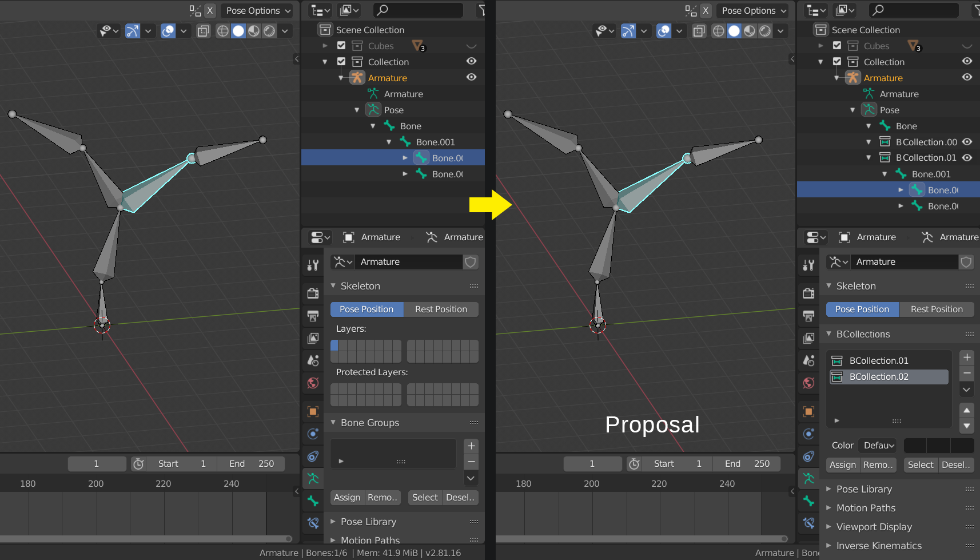980x560 pixels.
Task: Open Render properties tab in left panel
Action: (313, 293)
